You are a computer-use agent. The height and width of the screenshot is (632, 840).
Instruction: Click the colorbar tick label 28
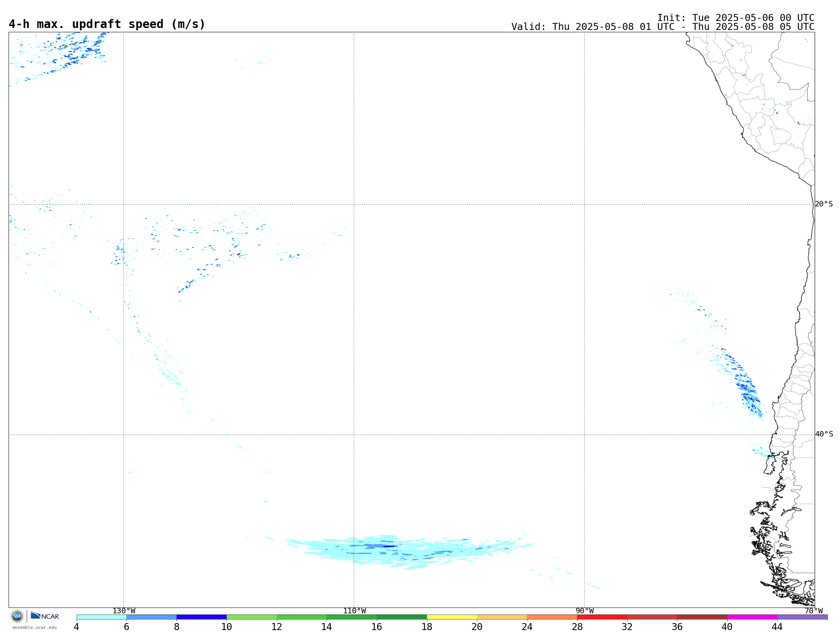577,627
